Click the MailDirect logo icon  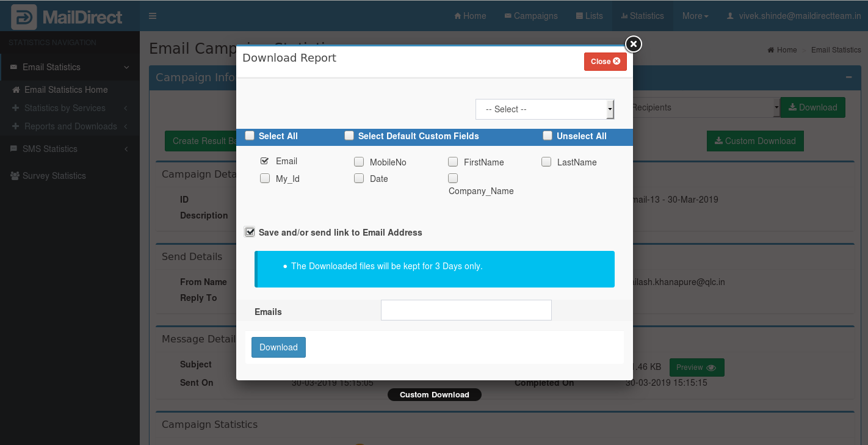[x=24, y=17]
